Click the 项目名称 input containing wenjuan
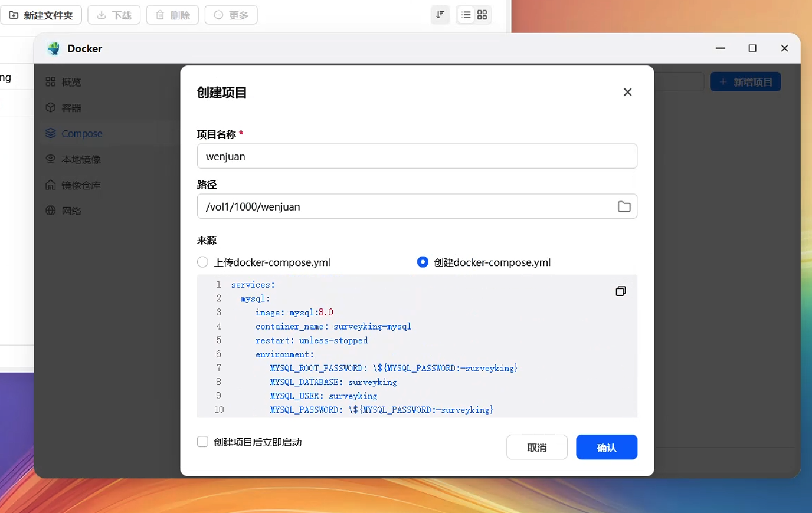Screen dimensions: 812x513 pyautogui.click(x=417, y=156)
